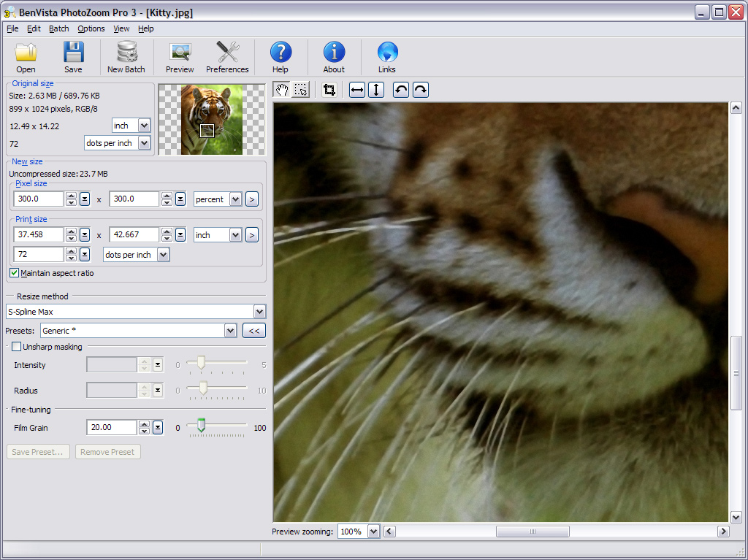The width and height of the screenshot is (748, 560).
Task: Enable Unsharp masking checkbox
Action: [x=17, y=347]
